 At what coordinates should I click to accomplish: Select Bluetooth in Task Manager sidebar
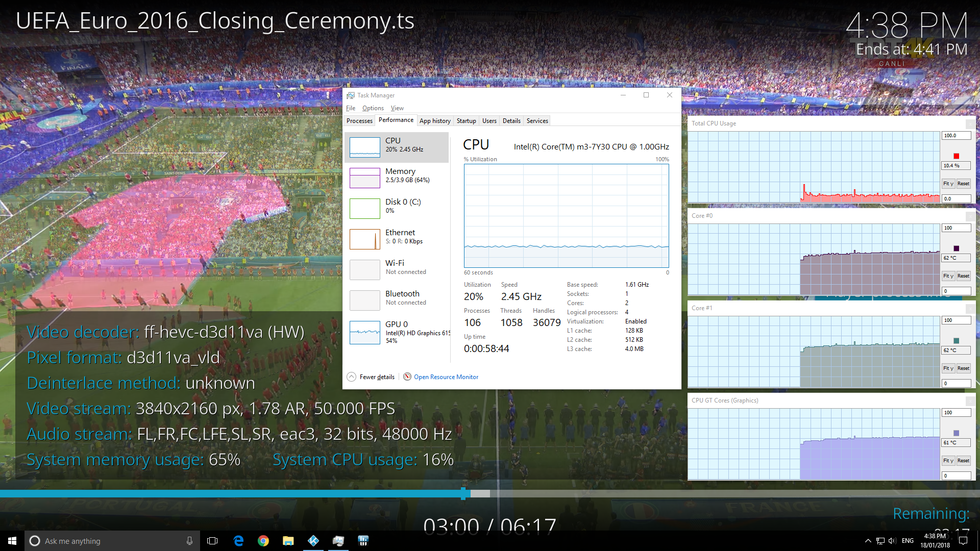(397, 300)
